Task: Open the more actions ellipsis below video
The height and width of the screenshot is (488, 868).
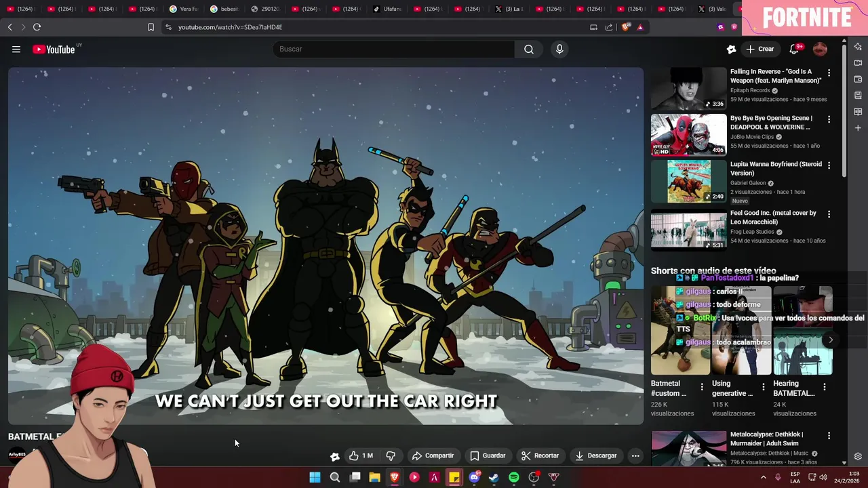Action: [x=635, y=455]
